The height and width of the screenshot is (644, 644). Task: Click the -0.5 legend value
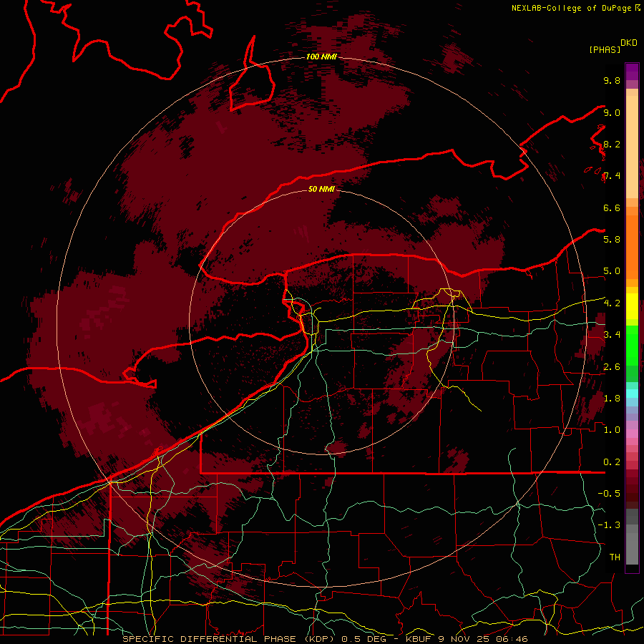click(x=609, y=493)
